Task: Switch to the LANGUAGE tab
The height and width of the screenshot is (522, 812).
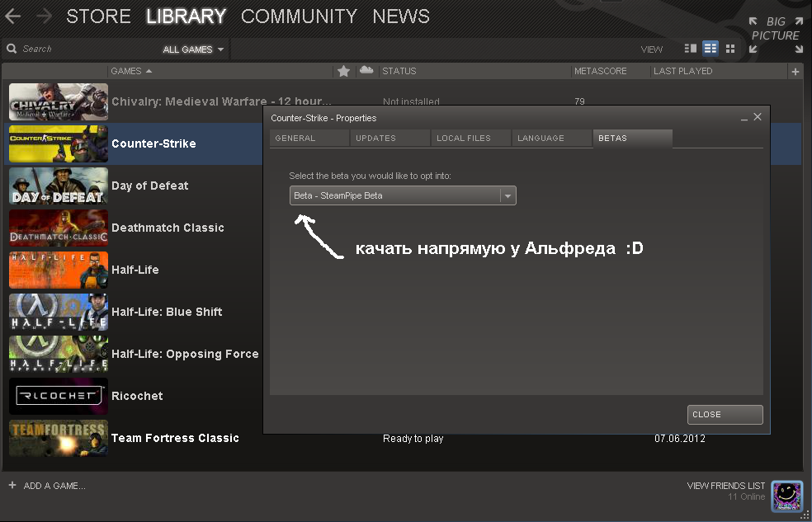Action: [x=551, y=139]
